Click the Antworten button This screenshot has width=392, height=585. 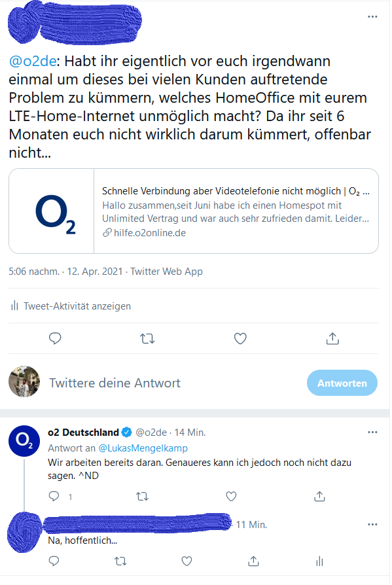(342, 383)
